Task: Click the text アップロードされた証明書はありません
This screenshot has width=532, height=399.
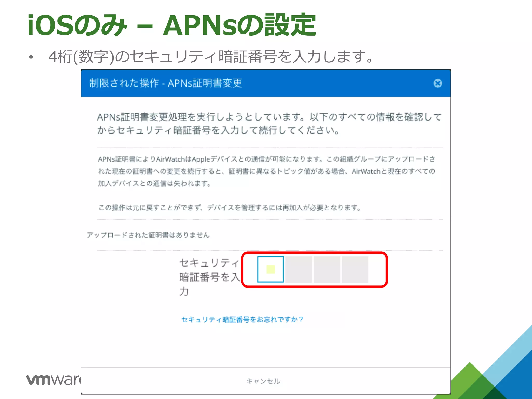Action: tap(148, 235)
